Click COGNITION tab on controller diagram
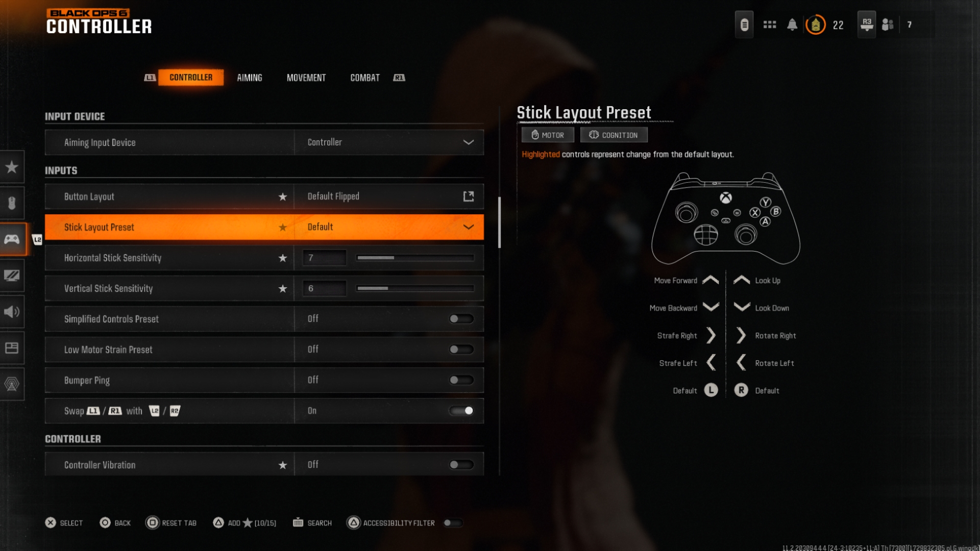The height and width of the screenshot is (551, 980). point(612,135)
